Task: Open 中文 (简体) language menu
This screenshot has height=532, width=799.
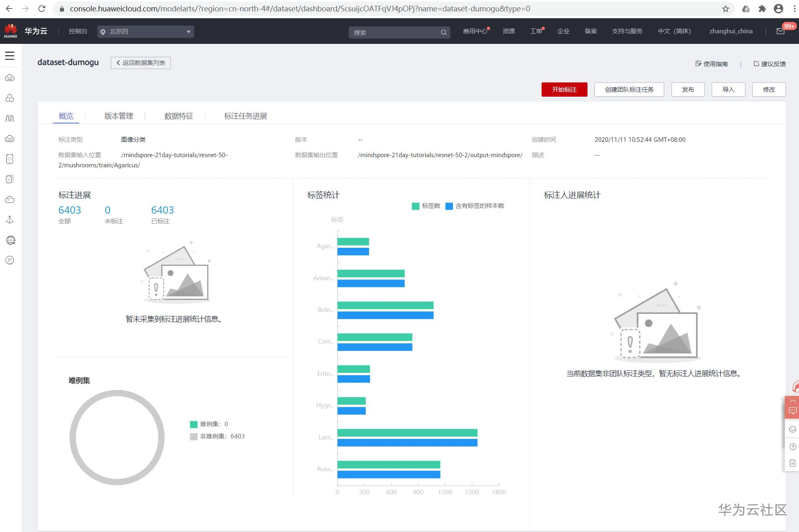Action: pos(674,31)
